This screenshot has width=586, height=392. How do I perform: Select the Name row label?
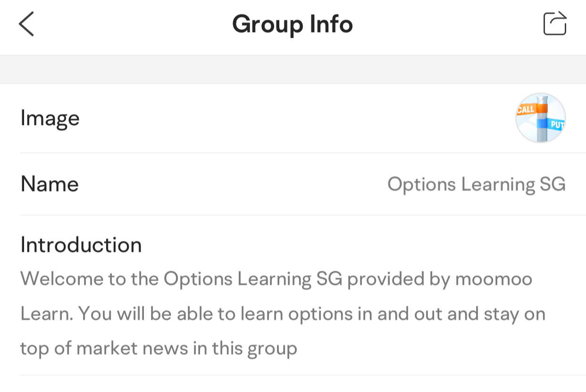pos(50,184)
